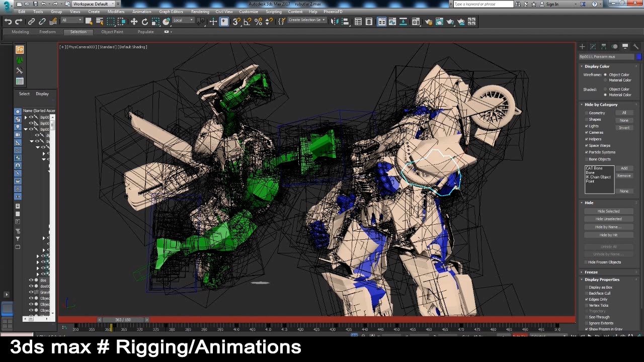The height and width of the screenshot is (362, 644).
Task: Open the Rendering menu
Action: (200, 12)
